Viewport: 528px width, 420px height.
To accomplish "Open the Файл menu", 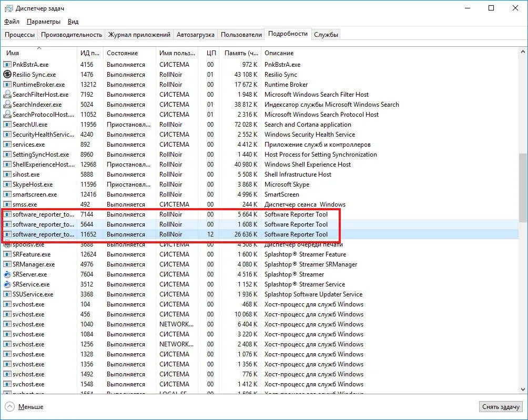I will [12, 22].
